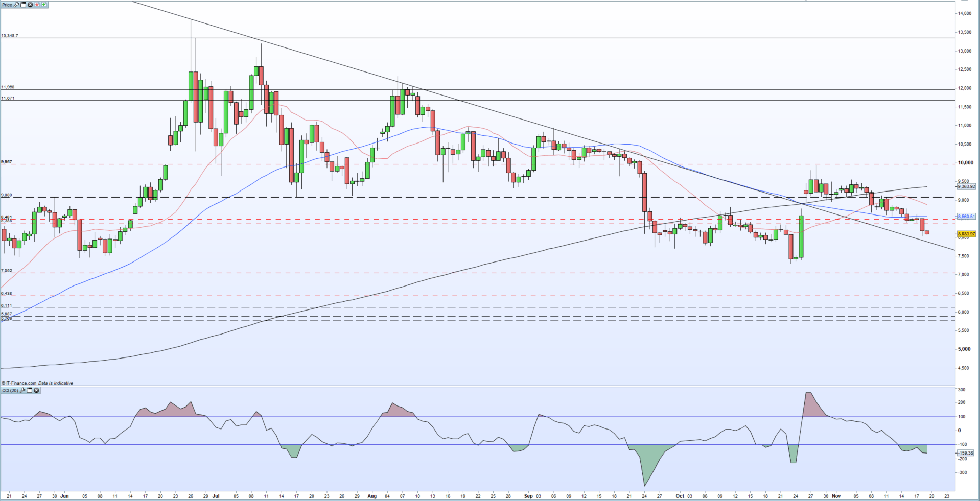The image size is (980, 501).
Task: Click the blue moving average value 8,560.51
Action: click(966, 217)
